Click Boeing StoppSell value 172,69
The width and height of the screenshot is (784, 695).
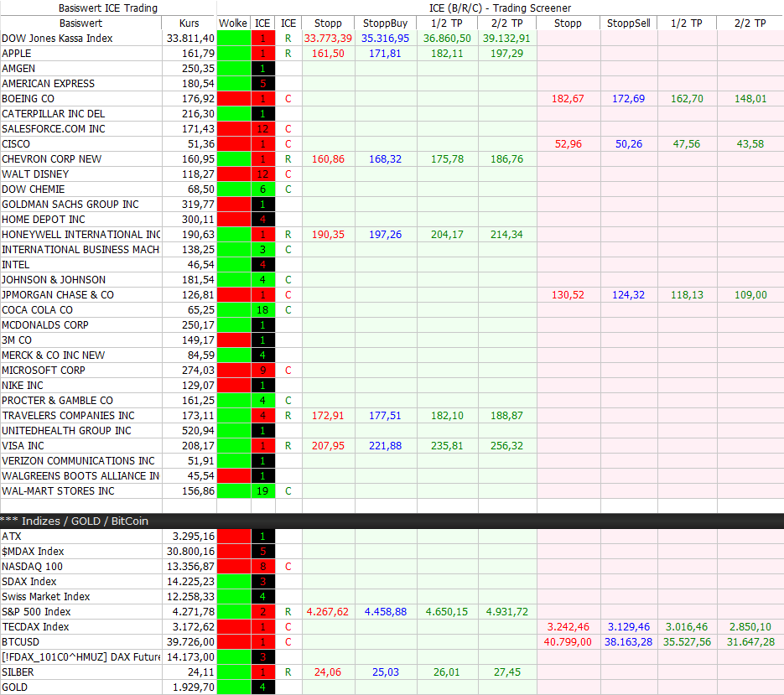tap(629, 98)
